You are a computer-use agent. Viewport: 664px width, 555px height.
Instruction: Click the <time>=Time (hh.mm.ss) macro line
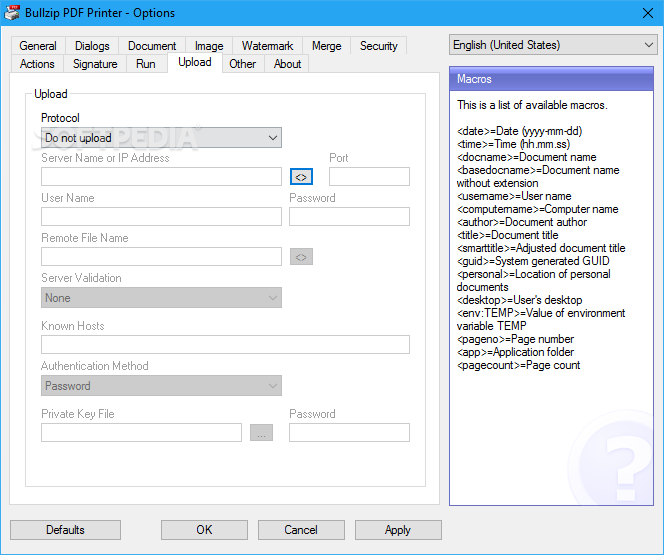(x=513, y=144)
